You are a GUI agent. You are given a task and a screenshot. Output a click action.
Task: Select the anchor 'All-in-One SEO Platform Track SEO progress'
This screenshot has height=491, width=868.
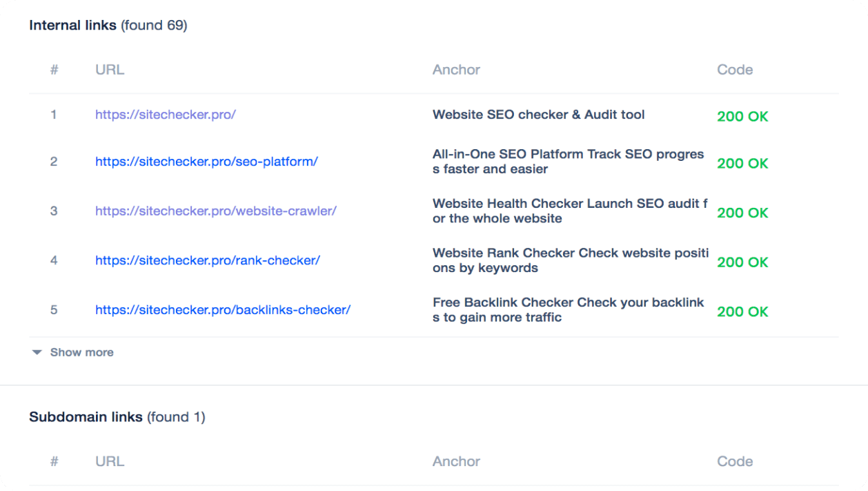tap(569, 162)
